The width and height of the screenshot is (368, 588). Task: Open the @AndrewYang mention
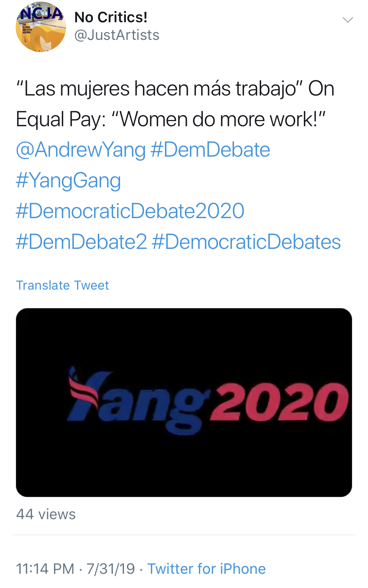tap(81, 150)
